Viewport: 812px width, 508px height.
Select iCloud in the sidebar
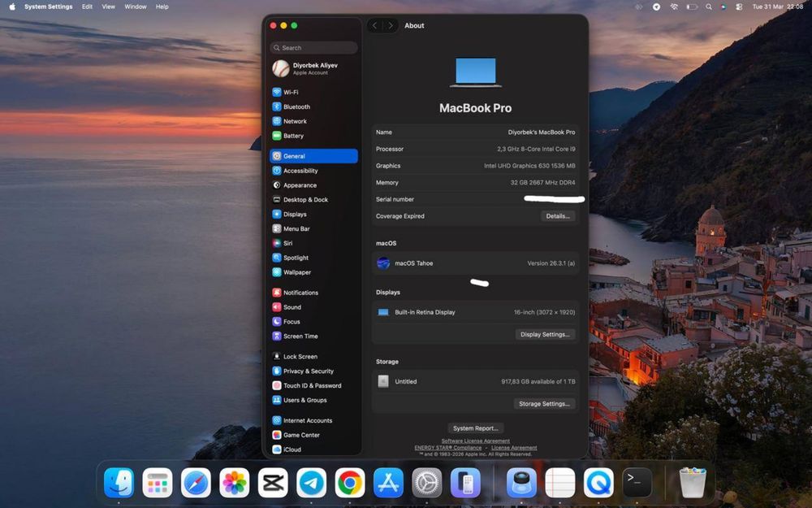click(x=313, y=449)
